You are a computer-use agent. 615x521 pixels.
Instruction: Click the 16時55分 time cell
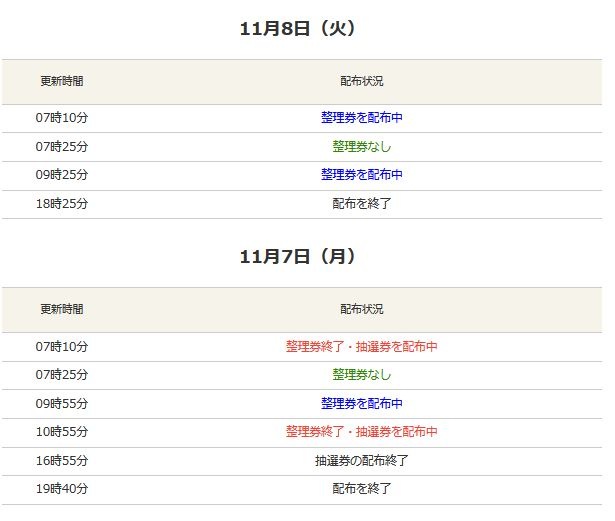point(62,461)
